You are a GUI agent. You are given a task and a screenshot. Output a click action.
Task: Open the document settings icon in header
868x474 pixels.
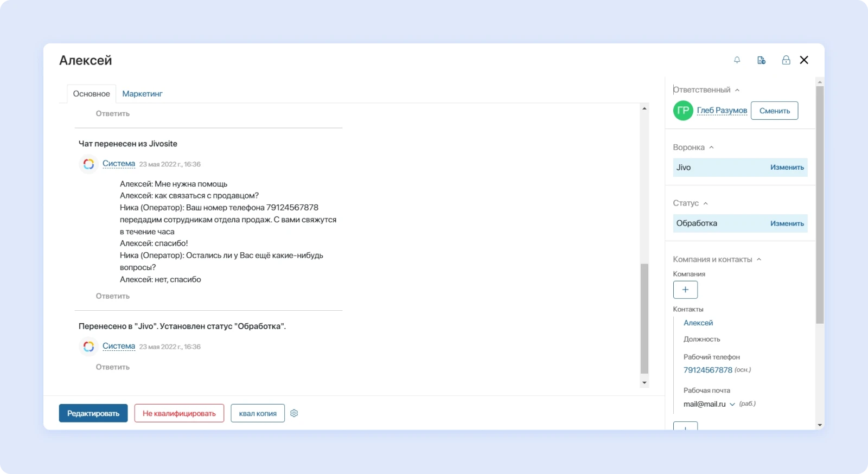[761, 60]
